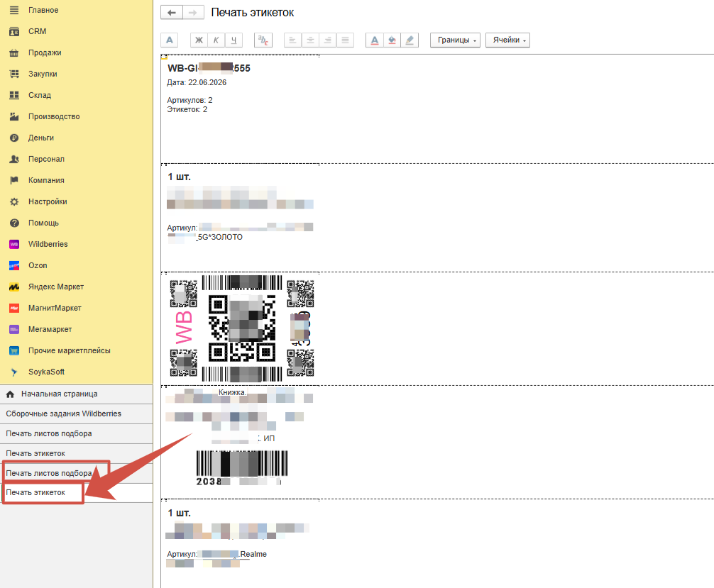Open the Настройки gear section
Screen dimensions: 714x588
[x=77, y=201]
